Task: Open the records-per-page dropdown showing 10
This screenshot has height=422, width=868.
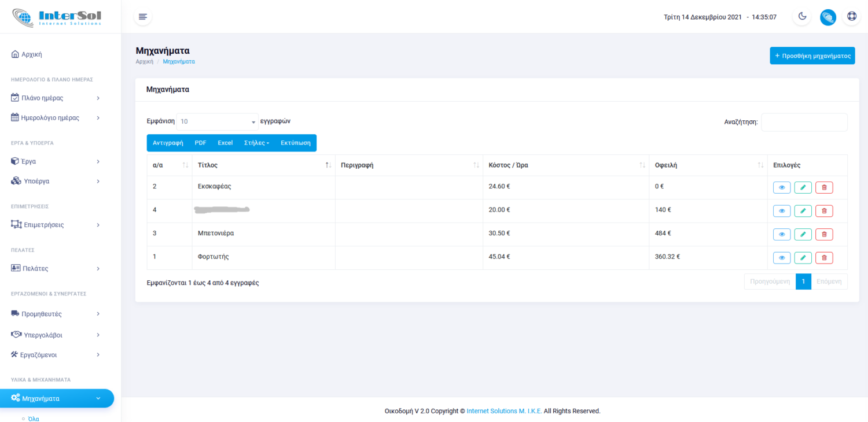Action: (x=218, y=122)
